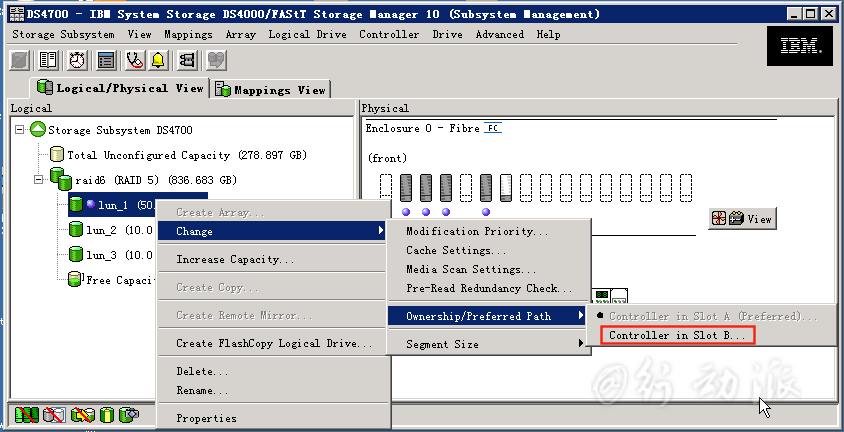Click the green cylinder with yellow stripe status icon
The image size is (844, 432).
pyautogui.click(x=107, y=415)
